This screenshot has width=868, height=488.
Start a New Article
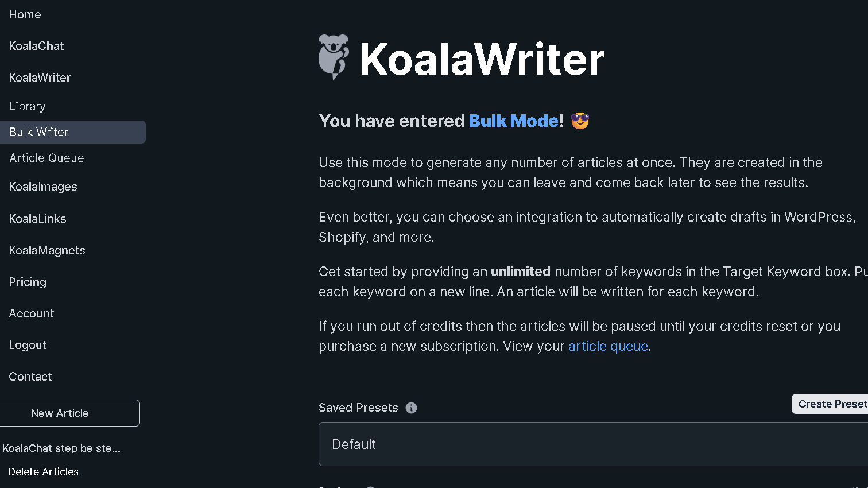(x=60, y=413)
